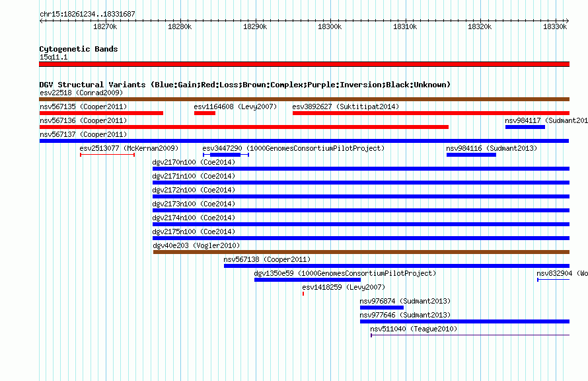This screenshot has width=588, height=381.
Task: Click the 18270k ruler mark
Action: pos(105,26)
